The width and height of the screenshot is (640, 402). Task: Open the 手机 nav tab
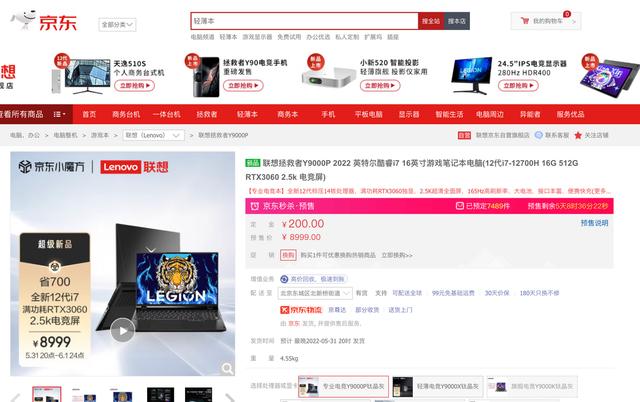[328, 114]
